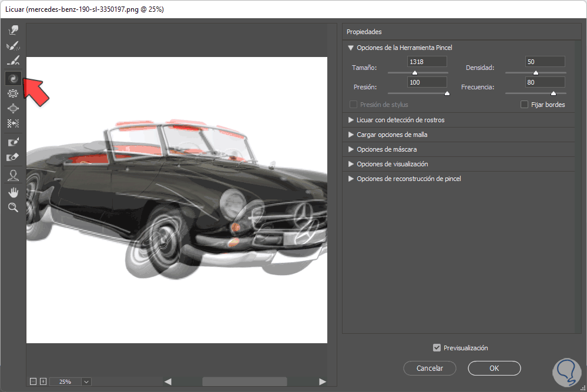Collapse Opciones de la Herramienta Pincel
The width and height of the screenshot is (587, 392).
pyautogui.click(x=351, y=48)
